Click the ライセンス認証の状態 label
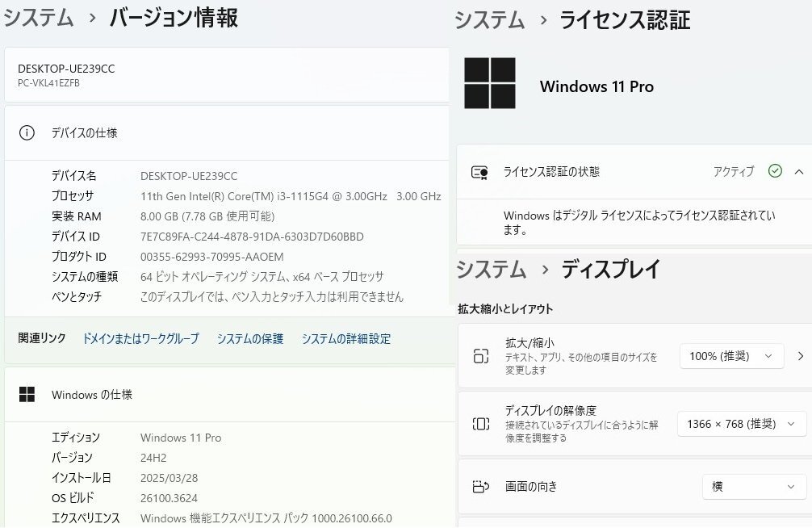Screen dimensions: 812x528 pyautogui.click(x=551, y=171)
